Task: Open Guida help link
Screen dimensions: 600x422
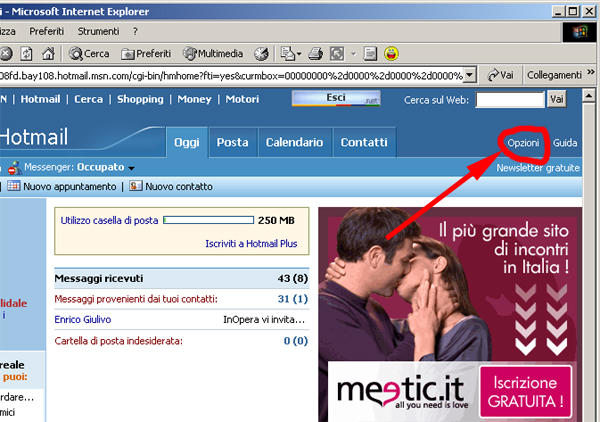Action: pyautogui.click(x=565, y=143)
